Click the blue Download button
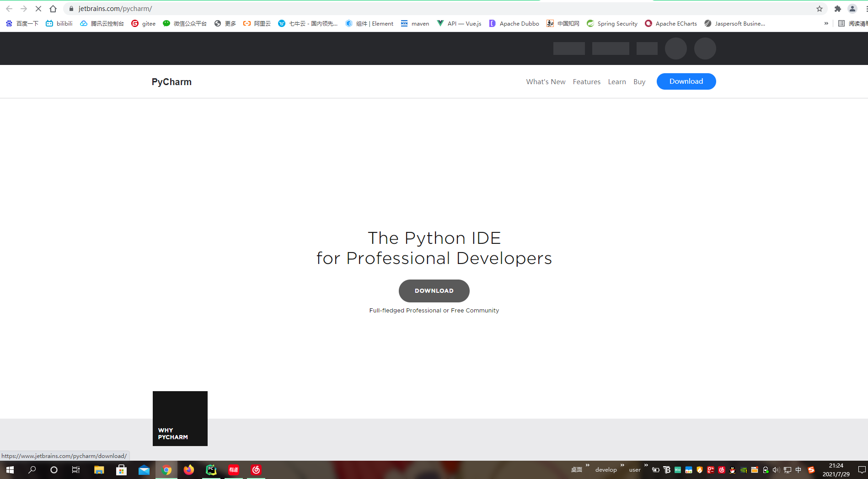The height and width of the screenshot is (479, 868). (686, 81)
